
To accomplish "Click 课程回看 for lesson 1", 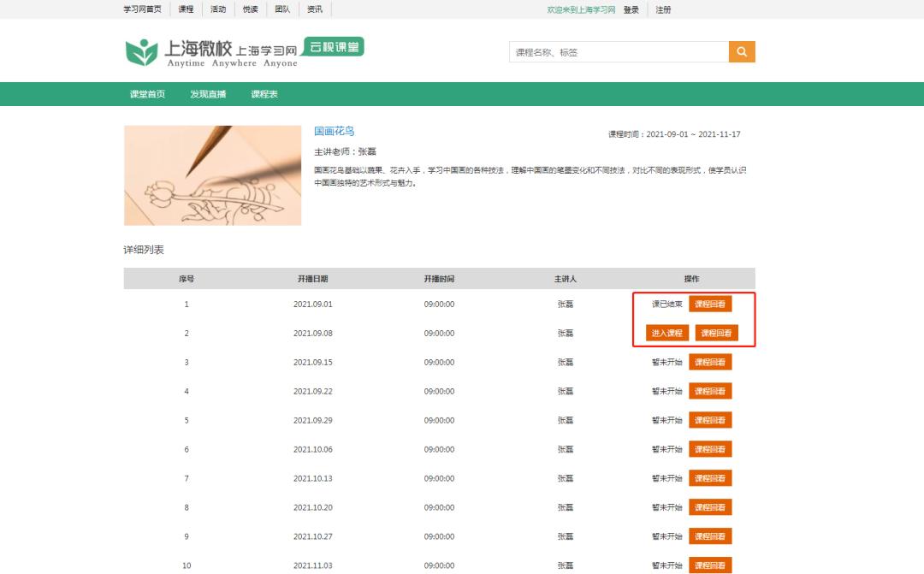I will [710, 304].
